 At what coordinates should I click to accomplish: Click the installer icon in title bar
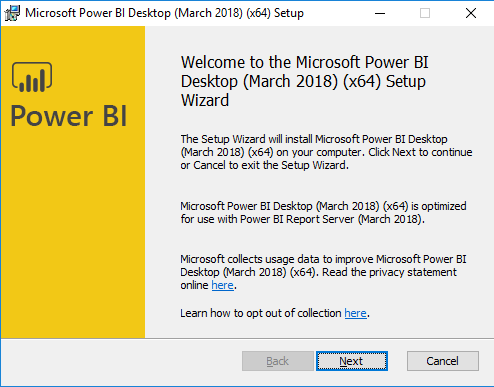tap(12, 13)
